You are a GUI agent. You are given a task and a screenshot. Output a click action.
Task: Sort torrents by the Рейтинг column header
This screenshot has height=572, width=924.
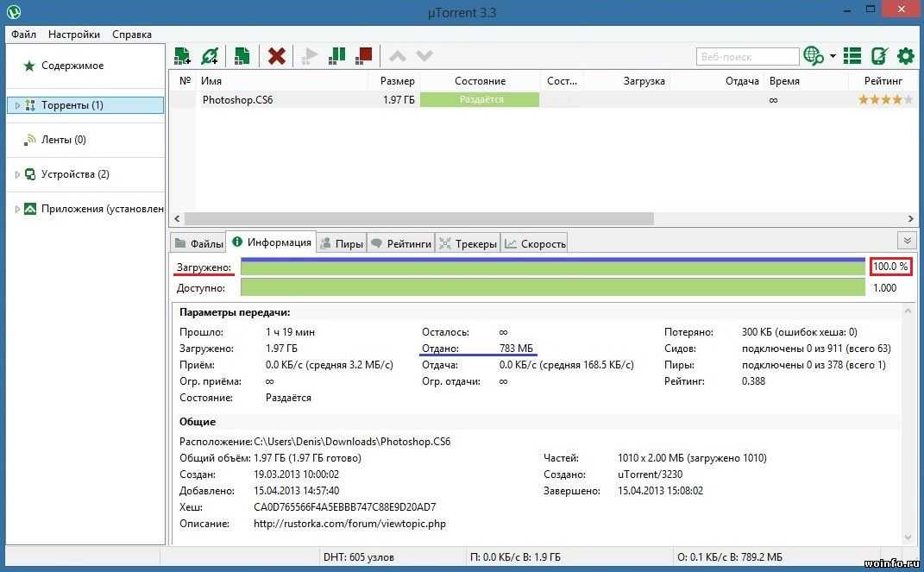[x=883, y=81]
